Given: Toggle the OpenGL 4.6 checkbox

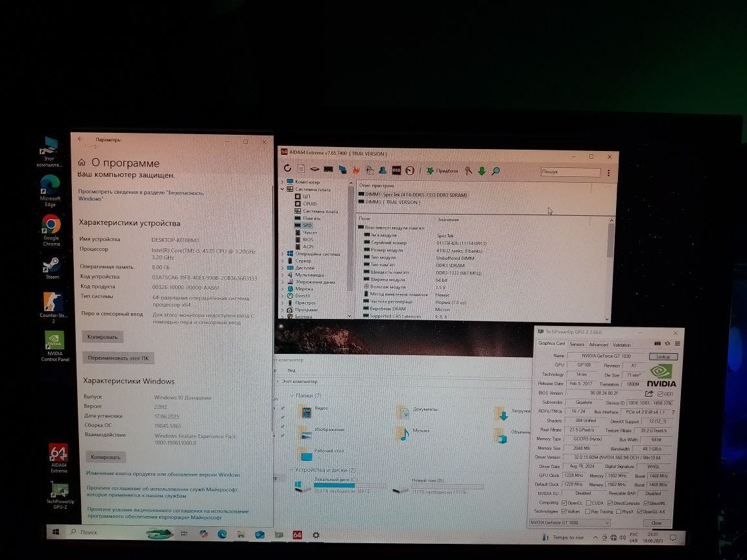Looking at the screenshot, I should [639, 511].
